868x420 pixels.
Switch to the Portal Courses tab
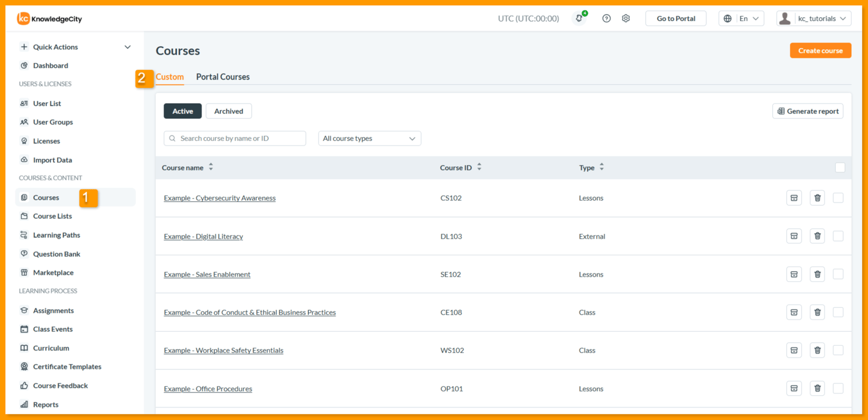pos(223,77)
